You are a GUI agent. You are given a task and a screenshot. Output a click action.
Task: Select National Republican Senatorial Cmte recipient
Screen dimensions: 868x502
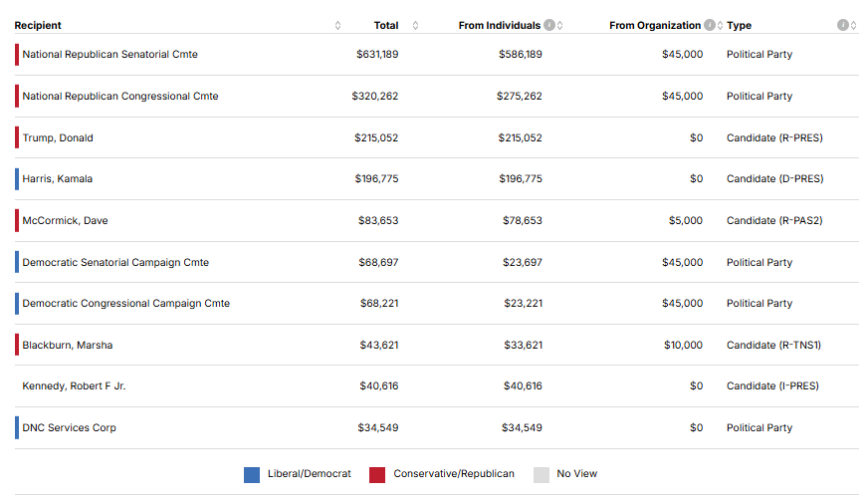pos(110,55)
